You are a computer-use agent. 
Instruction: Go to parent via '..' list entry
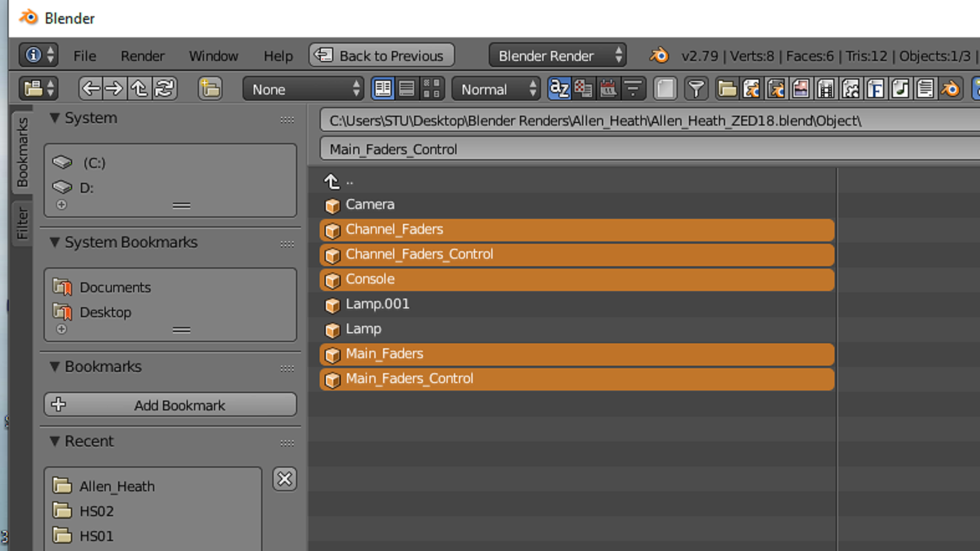pyautogui.click(x=577, y=181)
